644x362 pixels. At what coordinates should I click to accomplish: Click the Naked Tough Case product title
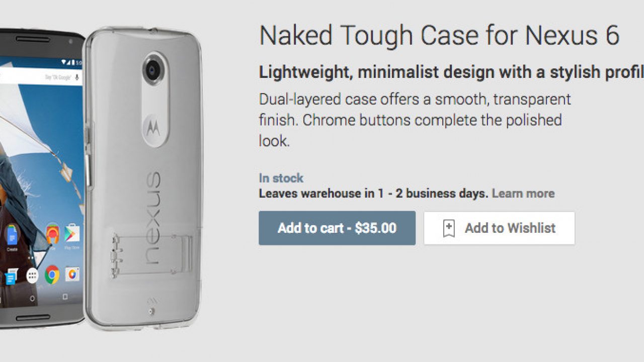click(x=439, y=35)
